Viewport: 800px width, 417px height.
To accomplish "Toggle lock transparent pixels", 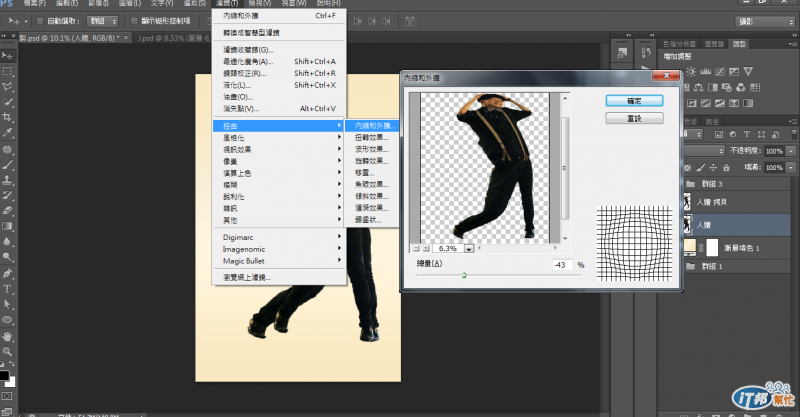I will point(688,167).
